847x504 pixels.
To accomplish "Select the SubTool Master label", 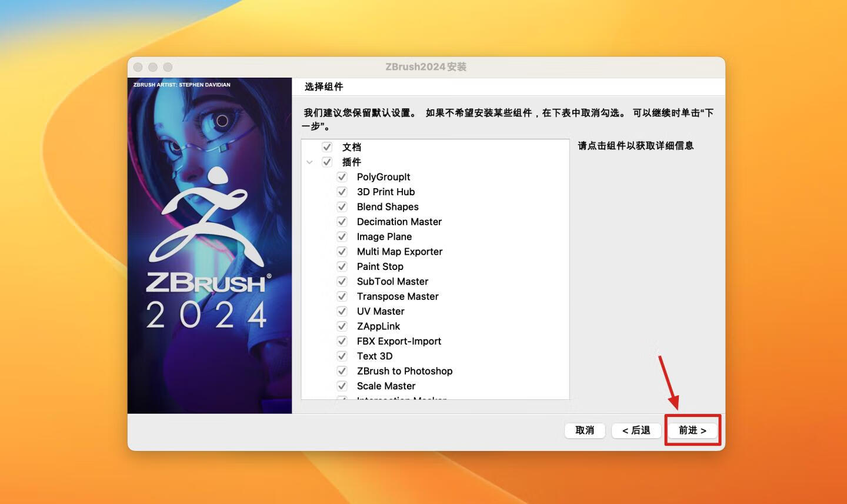I will click(x=392, y=282).
